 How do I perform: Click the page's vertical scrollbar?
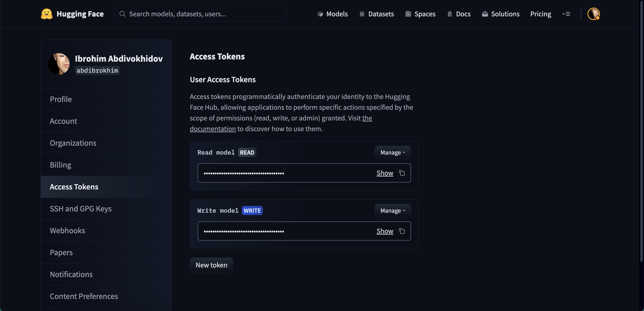pos(642,130)
